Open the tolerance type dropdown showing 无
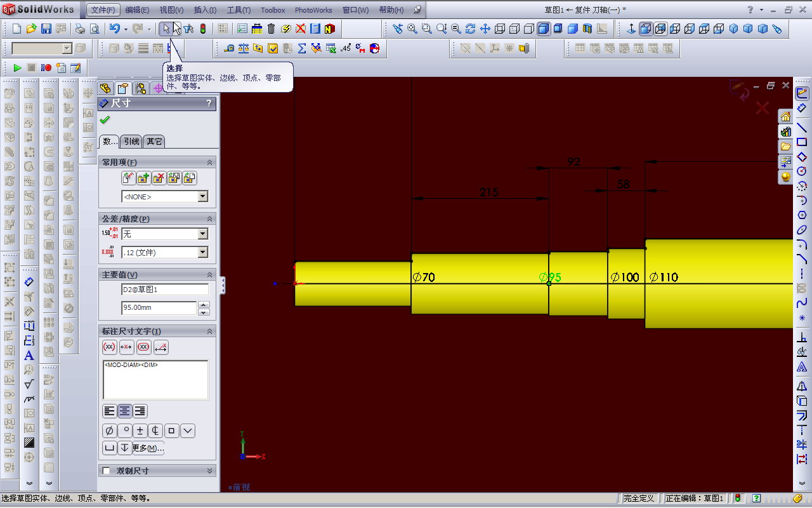 coord(203,234)
